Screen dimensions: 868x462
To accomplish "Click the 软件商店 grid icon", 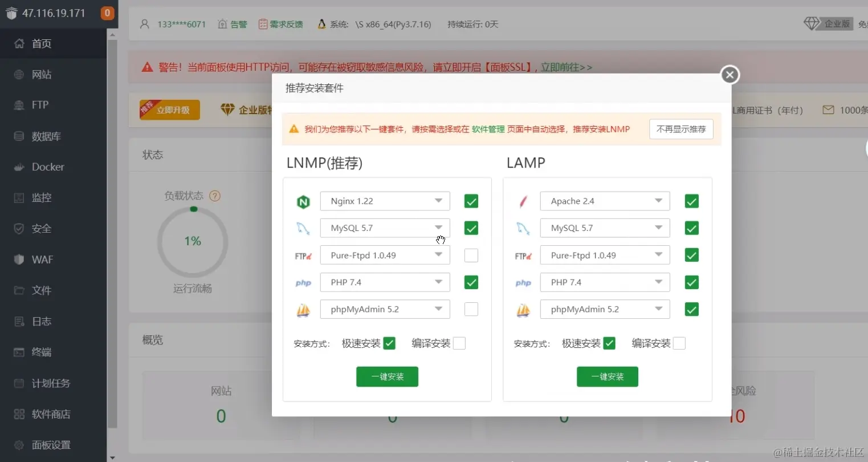I will (x=19, y=414).
